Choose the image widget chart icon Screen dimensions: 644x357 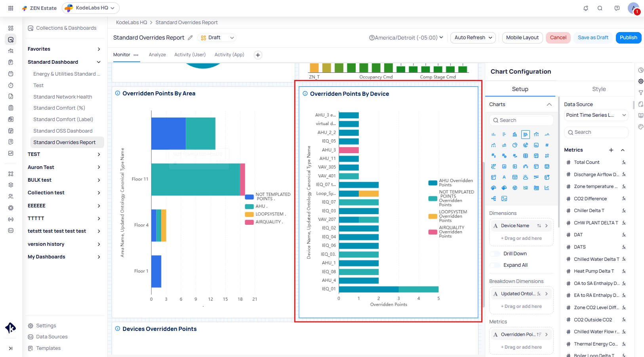coord(504,199)
